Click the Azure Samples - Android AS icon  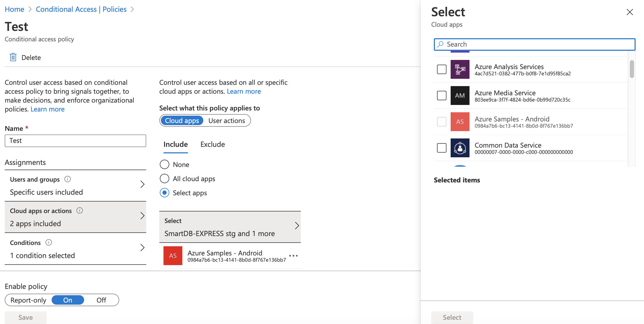pos(460,122)
